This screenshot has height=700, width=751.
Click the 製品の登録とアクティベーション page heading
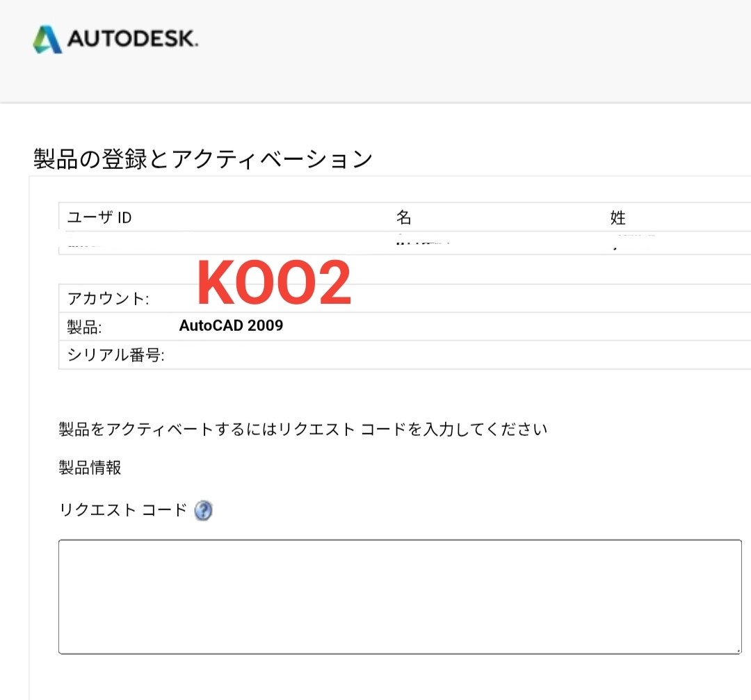[202, 158]
